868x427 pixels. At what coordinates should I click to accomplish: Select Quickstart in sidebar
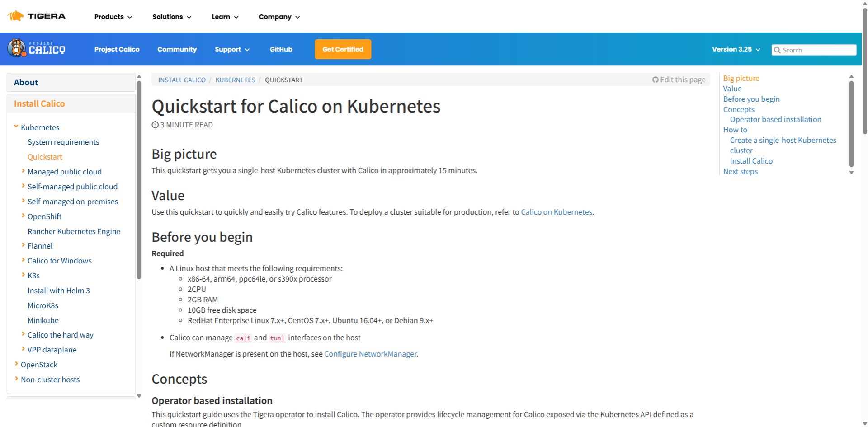click(45, 157)
